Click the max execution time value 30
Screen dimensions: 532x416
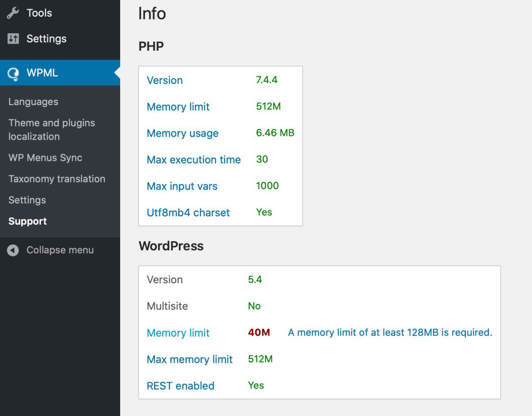(x=262, y=159)
